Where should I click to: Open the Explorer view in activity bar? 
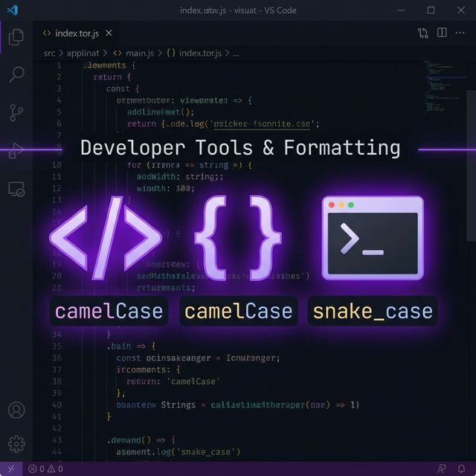pyautogui.click(x=16, y=36)
